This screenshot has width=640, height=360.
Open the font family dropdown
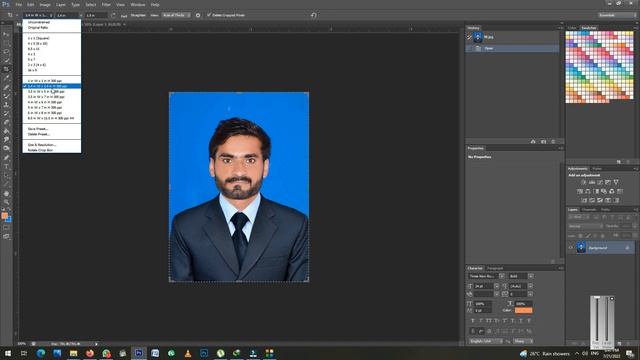pos(502,276)
